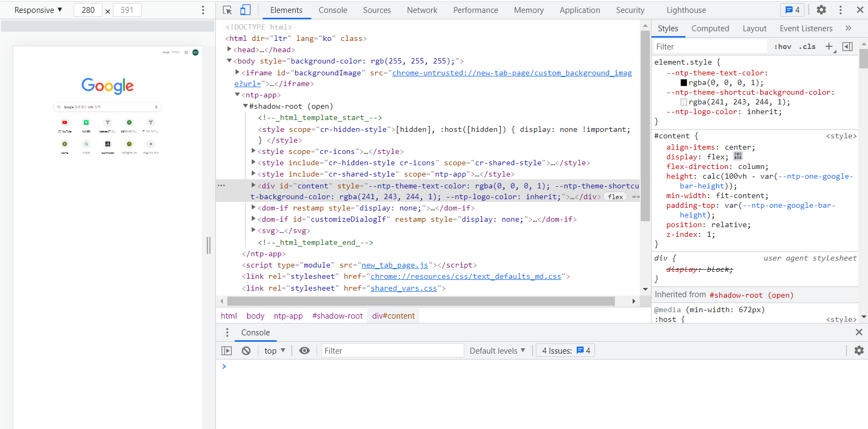Collapse the ntp-app element node
Image resolution: width=868 pixels, height=429 pixels.
[x=237, y=95]
